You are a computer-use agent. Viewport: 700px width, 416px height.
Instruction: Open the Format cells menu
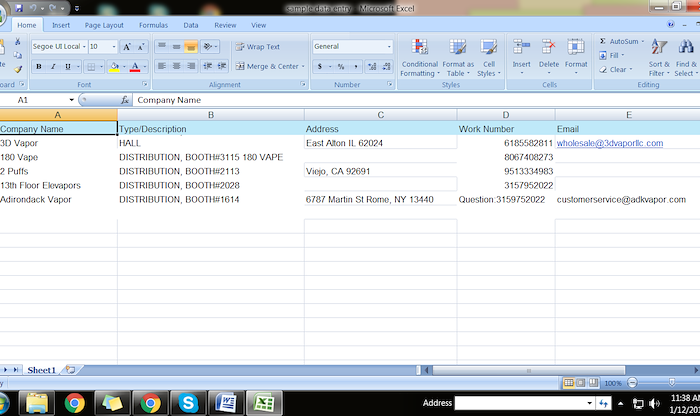(x=576, y=58)
